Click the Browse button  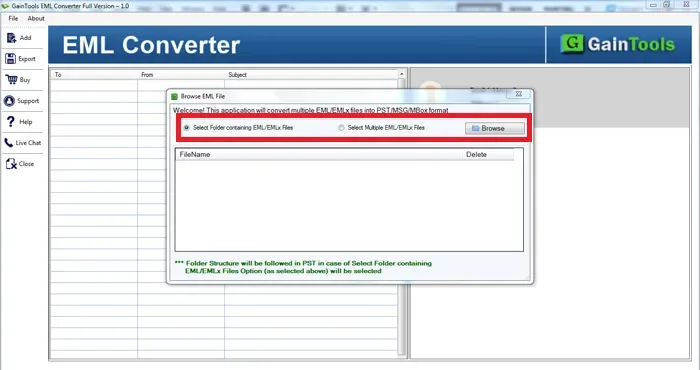point(495,128)
